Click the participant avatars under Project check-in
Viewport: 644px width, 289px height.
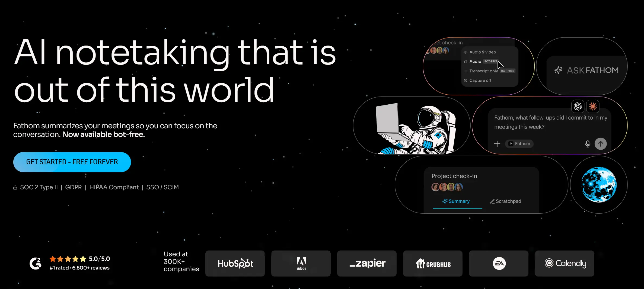(x=447, y=187)
